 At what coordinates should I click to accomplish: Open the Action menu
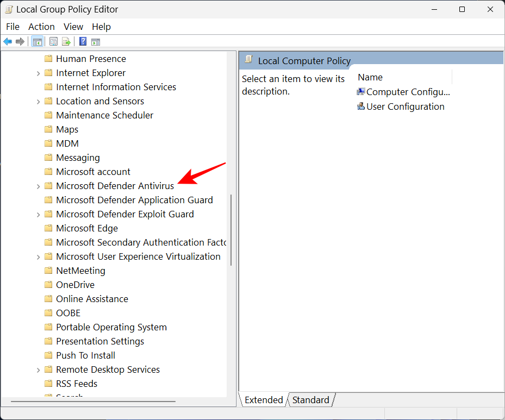[x=41, y=27]
